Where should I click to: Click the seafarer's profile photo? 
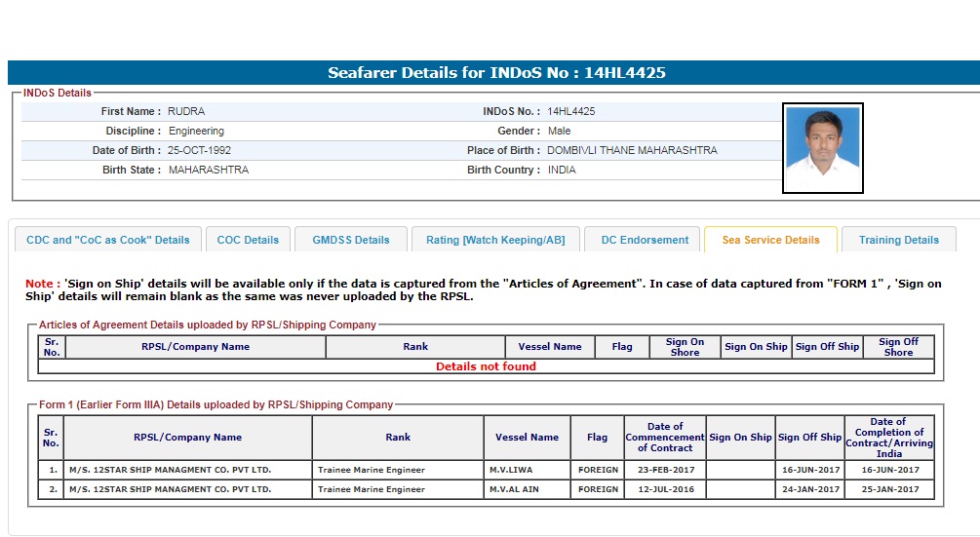pos(822,149)
